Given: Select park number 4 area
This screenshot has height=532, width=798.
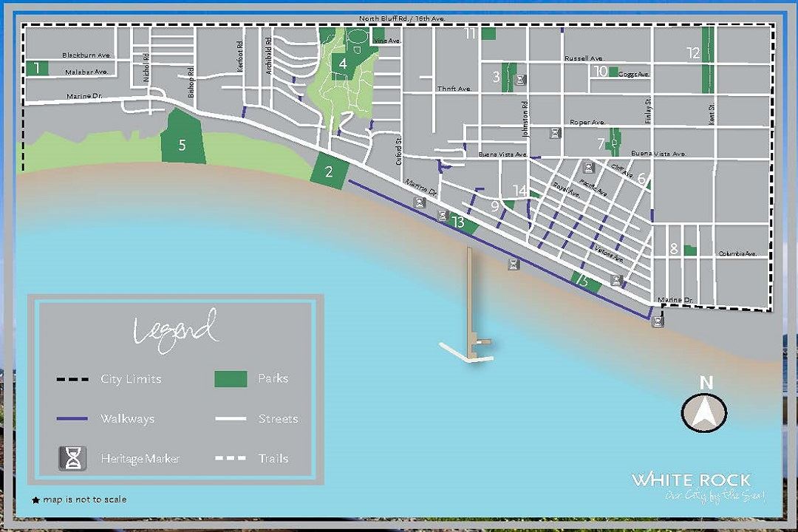Looking at the screenshot, I should tap(343, 64).
